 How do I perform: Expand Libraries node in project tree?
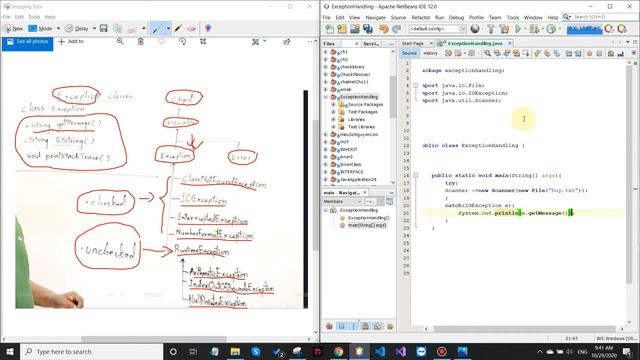(333, 120)
